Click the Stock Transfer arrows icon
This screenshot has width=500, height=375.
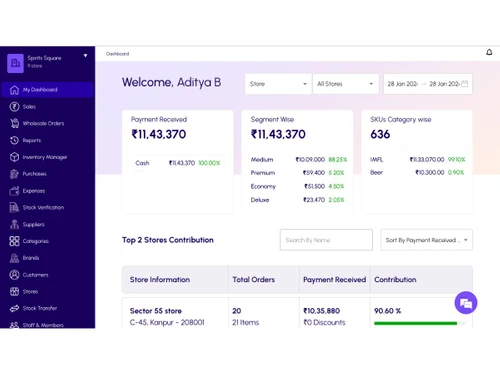point(14,308)
